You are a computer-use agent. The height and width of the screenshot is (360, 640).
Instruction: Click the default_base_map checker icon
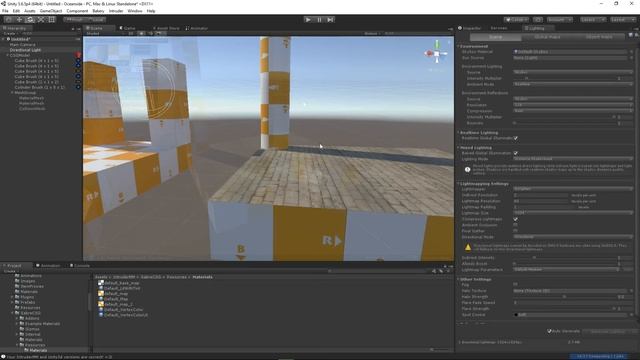coord(101,283)
